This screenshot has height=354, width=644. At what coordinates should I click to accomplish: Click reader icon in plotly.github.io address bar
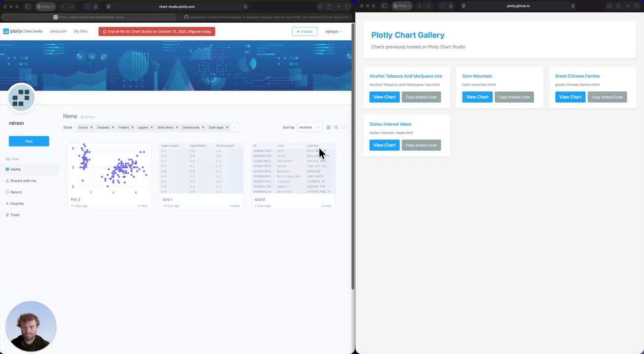(x=463, y=6)
